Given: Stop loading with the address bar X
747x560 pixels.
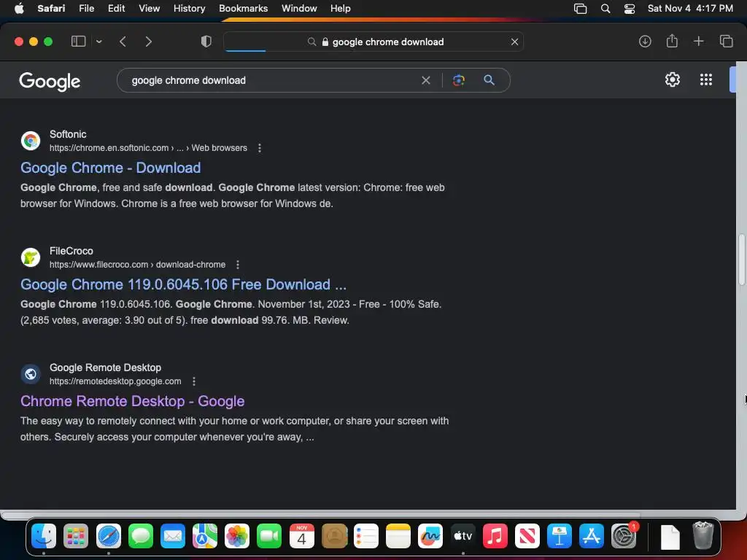Looking at the screenshot, I should pos(514,42).
